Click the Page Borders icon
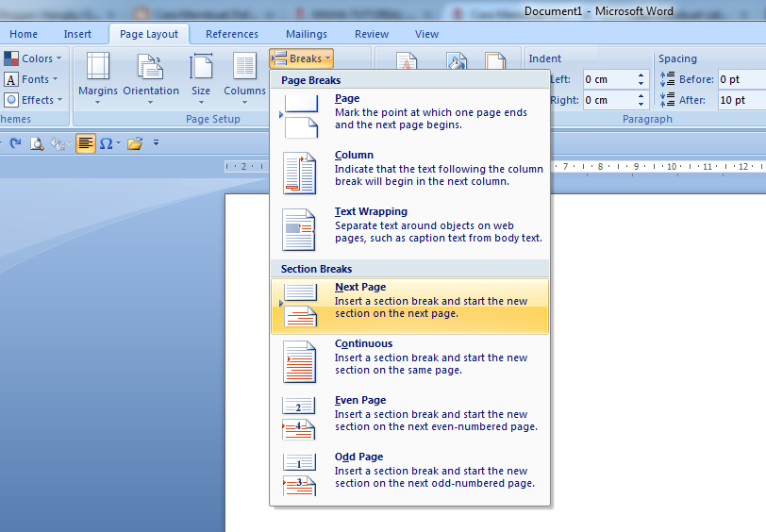The width and height of the screenshot is (766, 532). (x=495, y=61)
